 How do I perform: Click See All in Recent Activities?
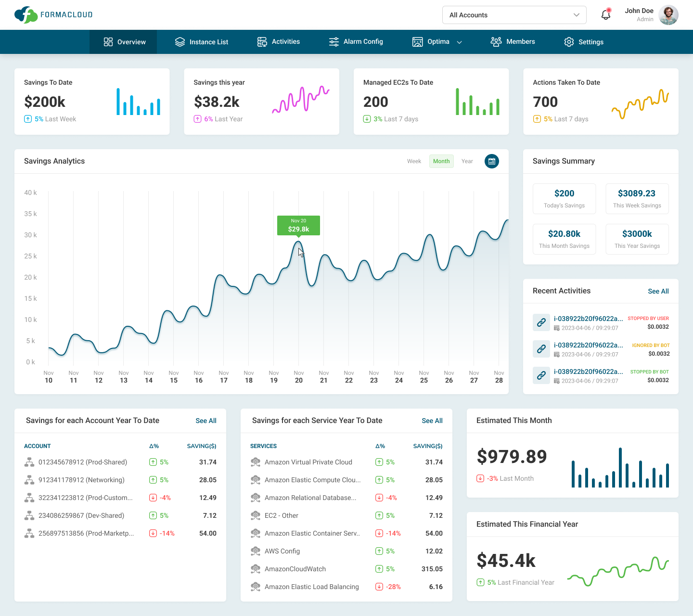click(x=658, y=291)
